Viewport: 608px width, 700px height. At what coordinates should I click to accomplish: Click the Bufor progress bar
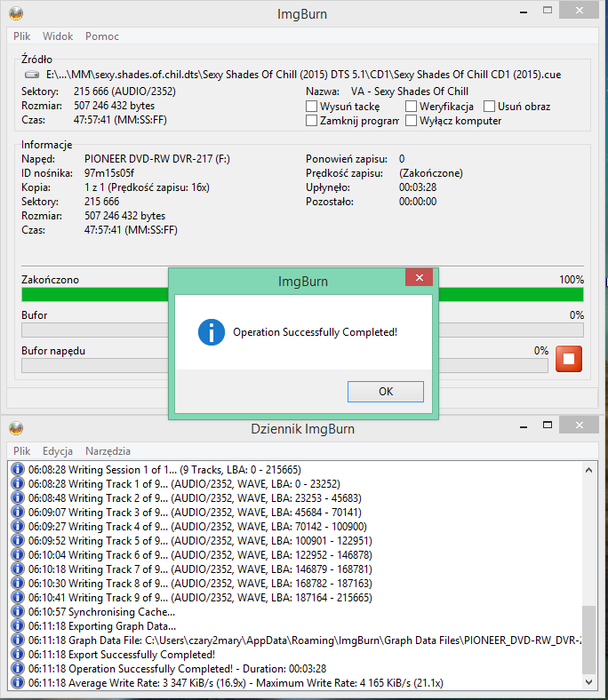pyautogui.click(x=302, y=330)
